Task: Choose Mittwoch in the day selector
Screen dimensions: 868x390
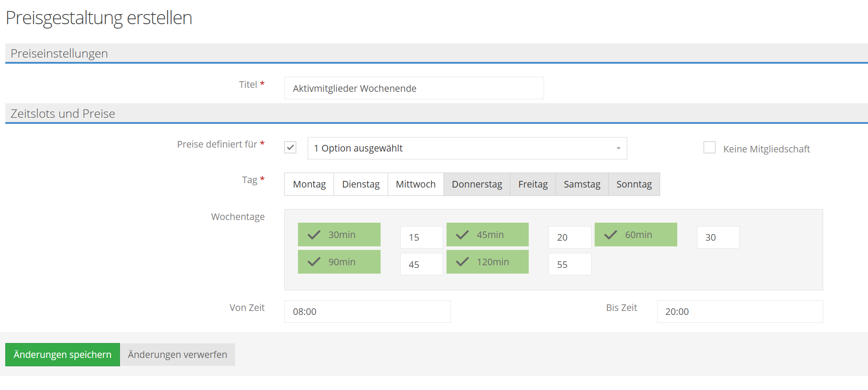Action: [x=415, y=184]
